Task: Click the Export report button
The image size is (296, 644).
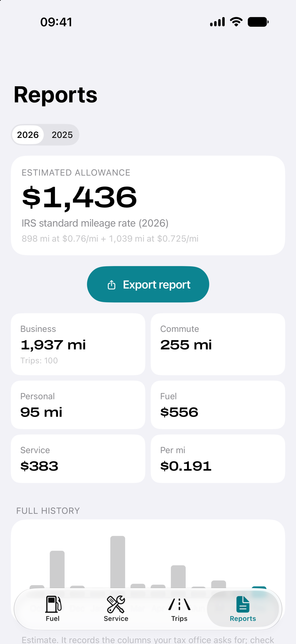Action: tap(148, 284)
